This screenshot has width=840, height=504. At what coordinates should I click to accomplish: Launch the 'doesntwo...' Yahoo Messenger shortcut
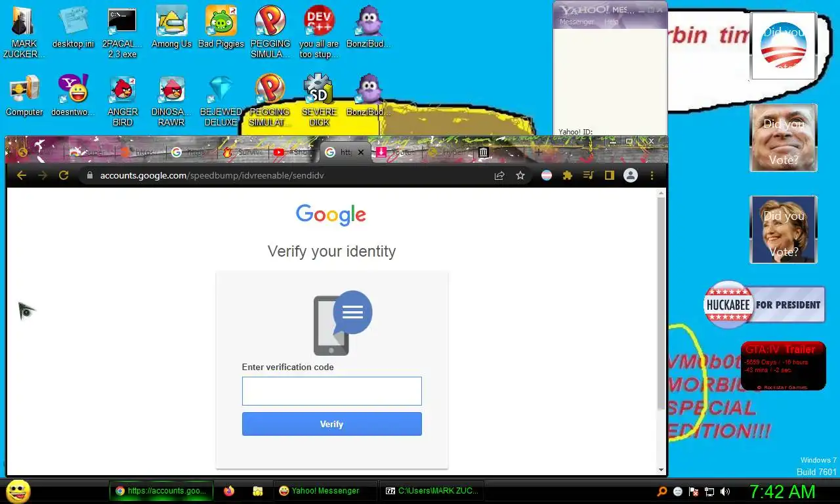point(73,95)
